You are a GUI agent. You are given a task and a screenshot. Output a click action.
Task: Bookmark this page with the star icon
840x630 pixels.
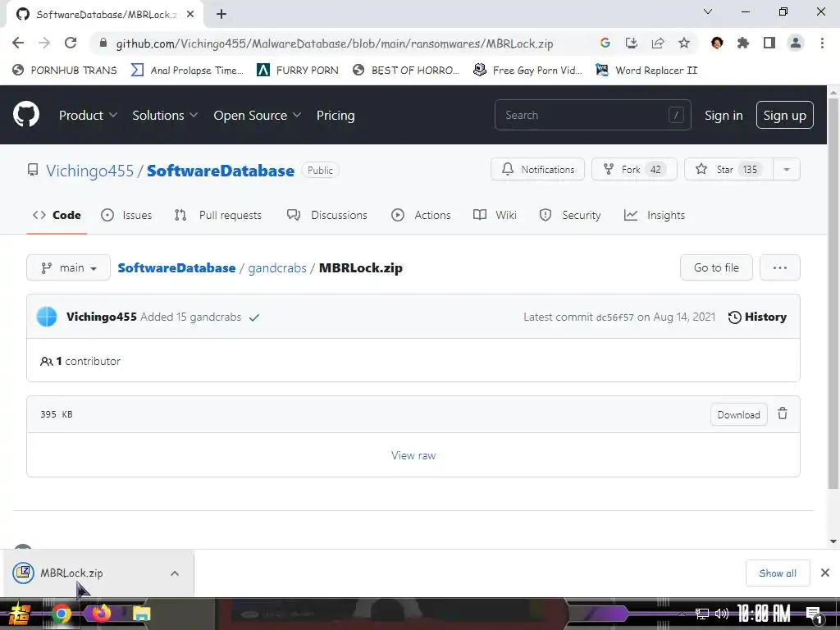684,43
